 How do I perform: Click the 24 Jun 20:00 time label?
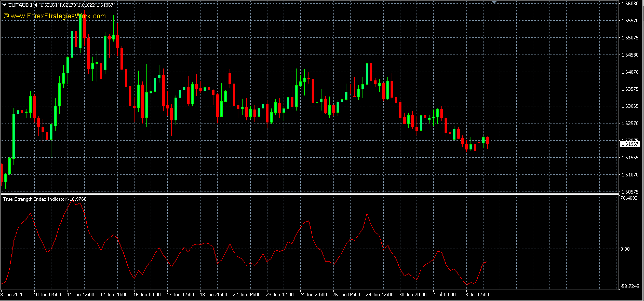tap(313, 295)
